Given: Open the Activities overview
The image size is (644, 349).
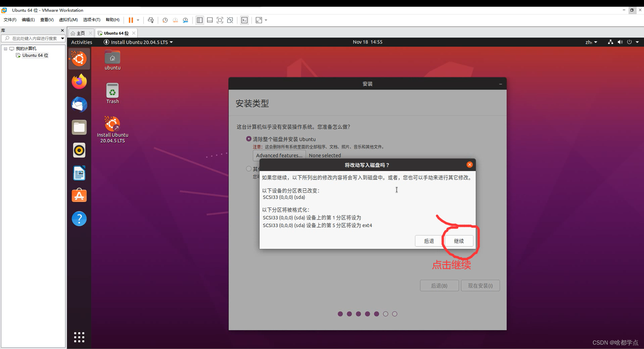Looking at the screenshot, I should [82, 42].
